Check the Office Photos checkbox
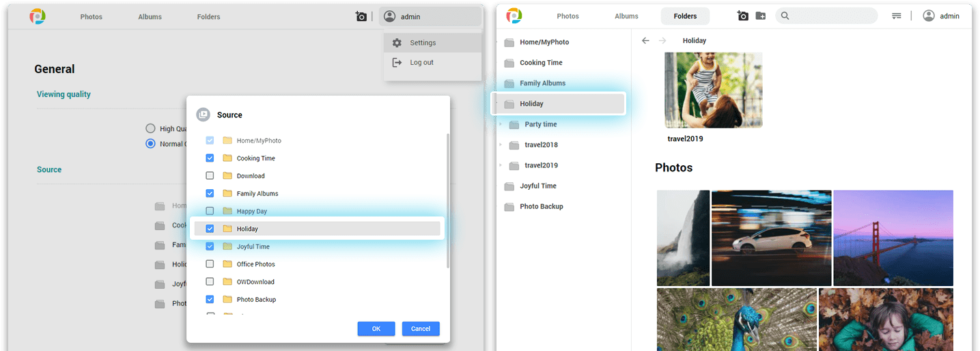Screen dimensions: 980x351 (x=210, y=264)
